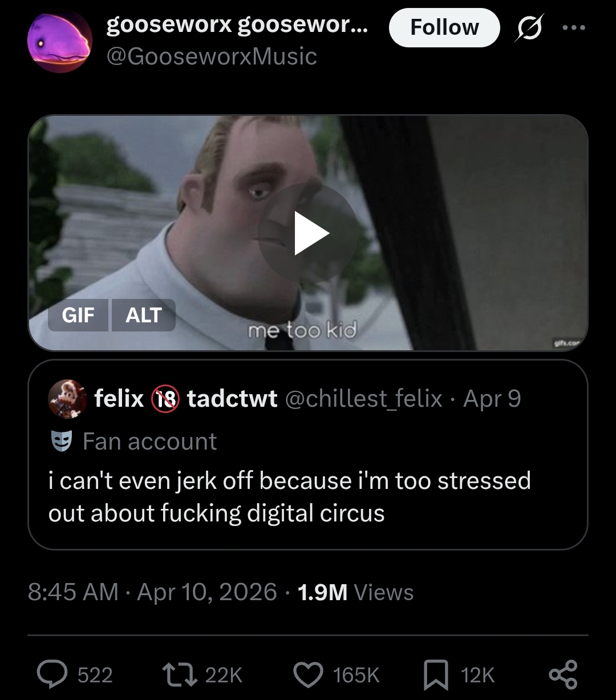616x700 pixels.
Task: View the 1.9M Views analytics
Action: [x=355, y=592]
